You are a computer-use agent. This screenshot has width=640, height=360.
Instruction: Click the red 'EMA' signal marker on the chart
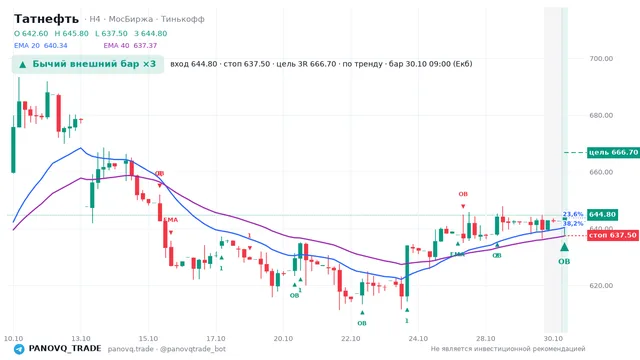(171, 220)
